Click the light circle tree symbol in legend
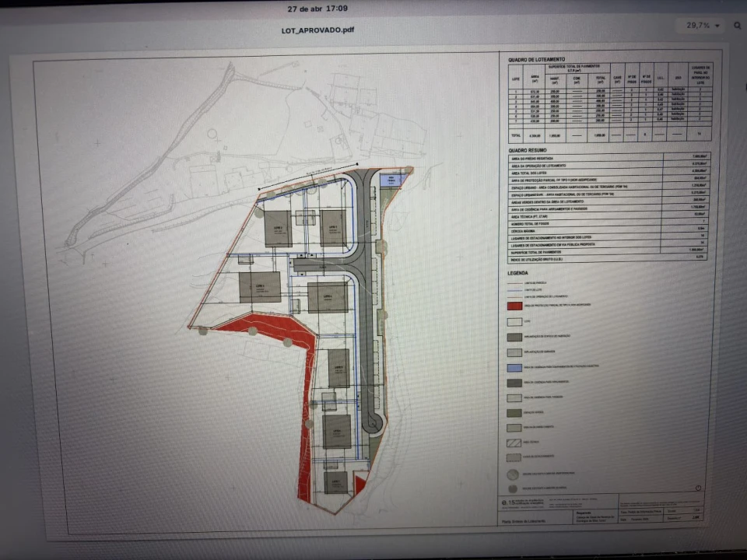 pyautogui.click(x=513, y=473)
